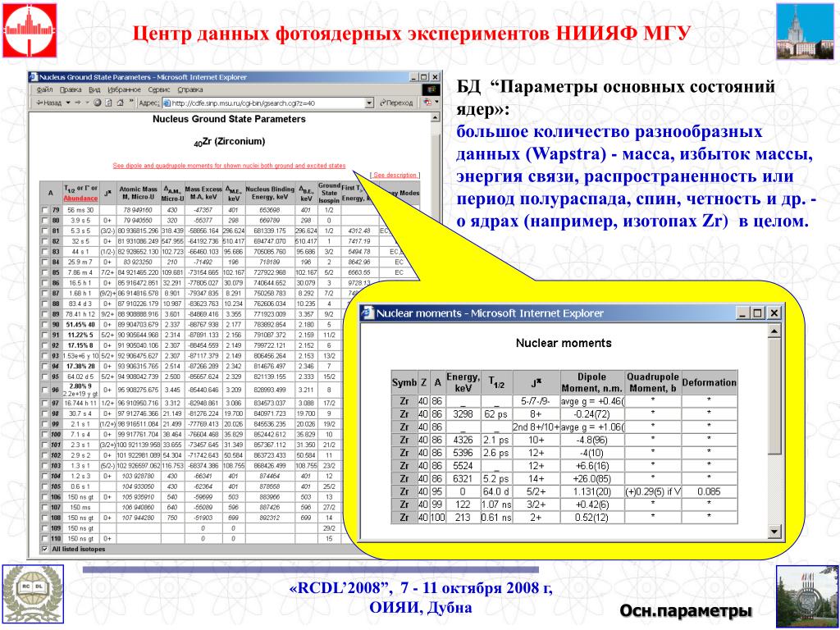The height and width of the screenshot is (630, 840).
Task: Click the Nuclear moments vertical scrollbar thumb
Action: [774, 396]
